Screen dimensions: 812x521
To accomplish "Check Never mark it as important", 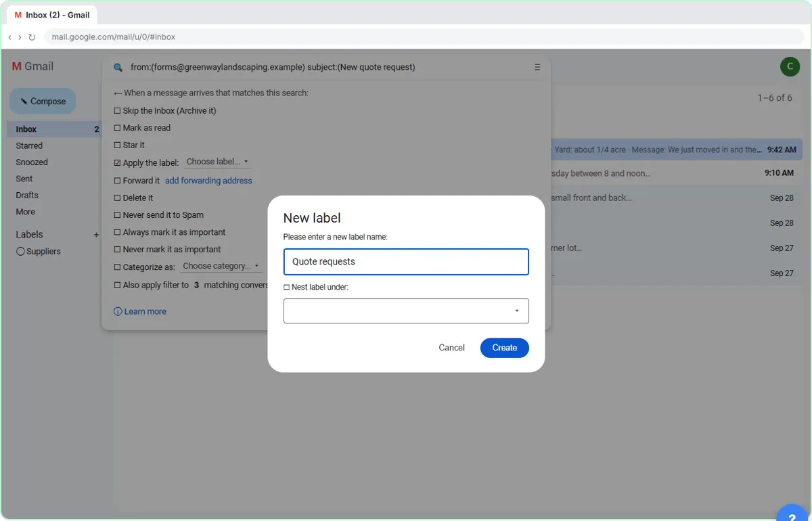I will click(117, 250).
